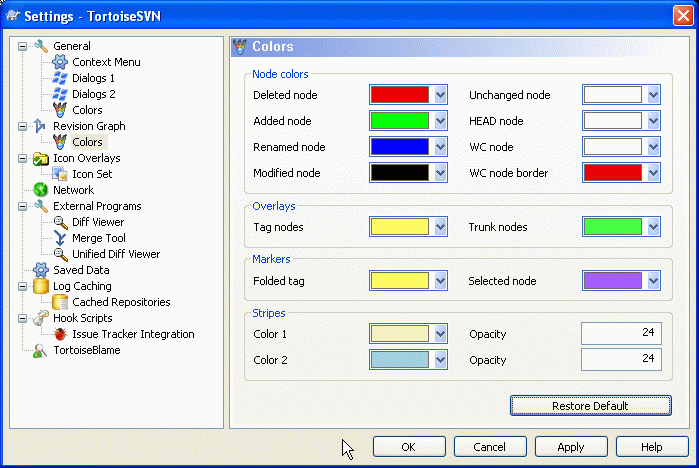Open the Deleted node color dropdown arrow

(x=440, y=94)
